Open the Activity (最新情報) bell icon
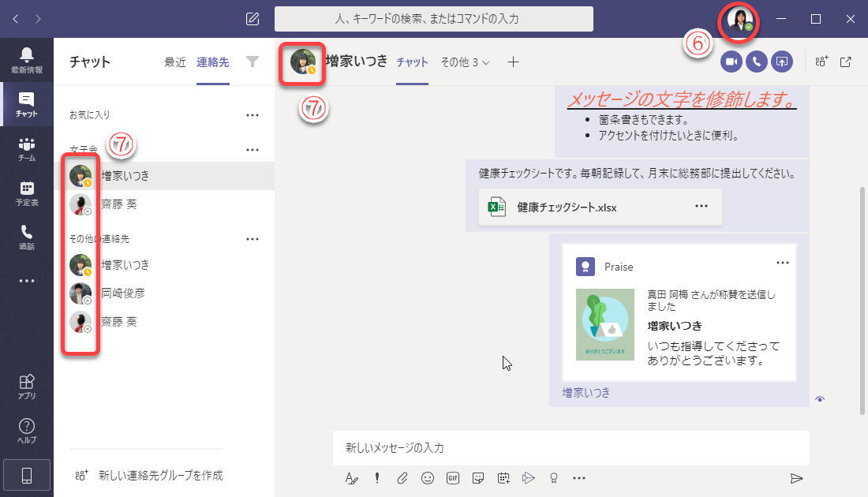 pyautogui.click(x=27, y=60)
